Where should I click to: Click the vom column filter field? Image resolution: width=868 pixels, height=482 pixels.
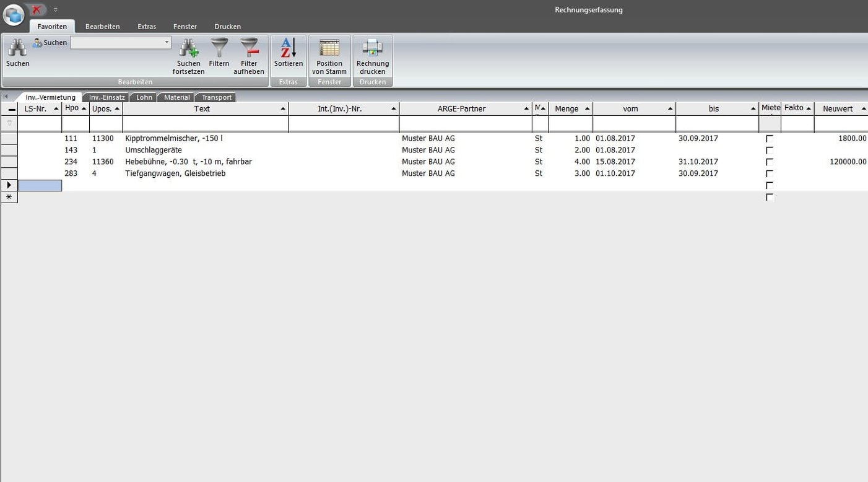click(x=635, y=123)
